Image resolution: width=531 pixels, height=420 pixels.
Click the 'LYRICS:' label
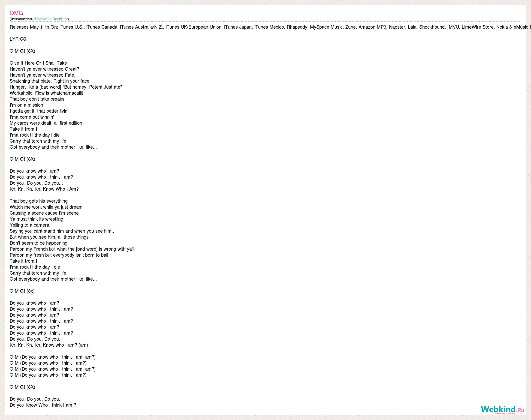click(18, 39)
